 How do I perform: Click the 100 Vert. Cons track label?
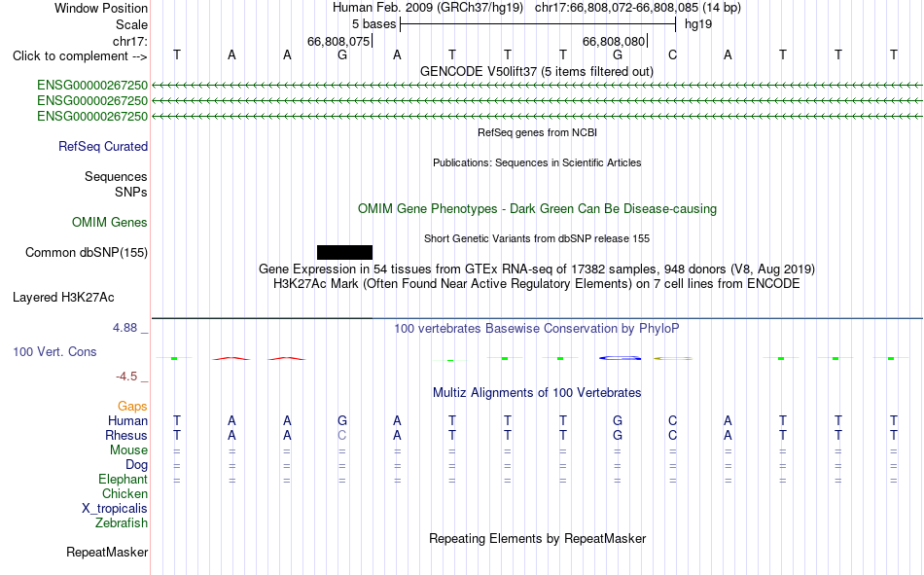coord(54,351)
